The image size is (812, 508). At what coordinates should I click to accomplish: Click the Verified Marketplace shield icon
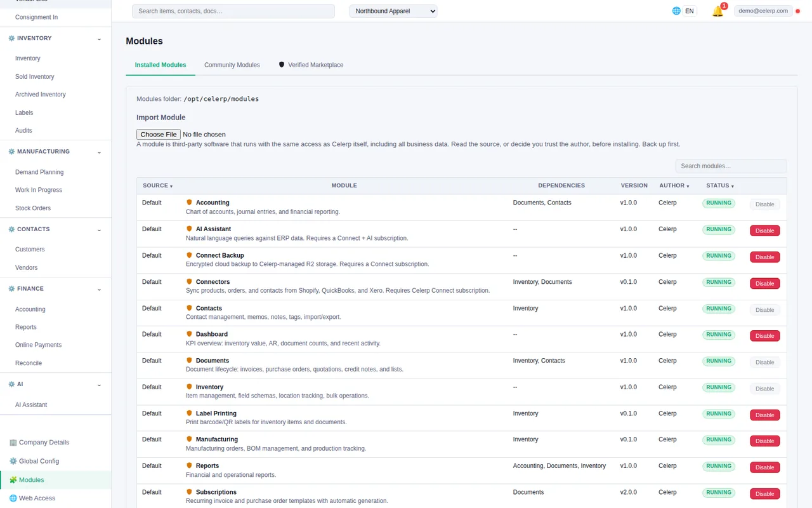coord(282,65)
